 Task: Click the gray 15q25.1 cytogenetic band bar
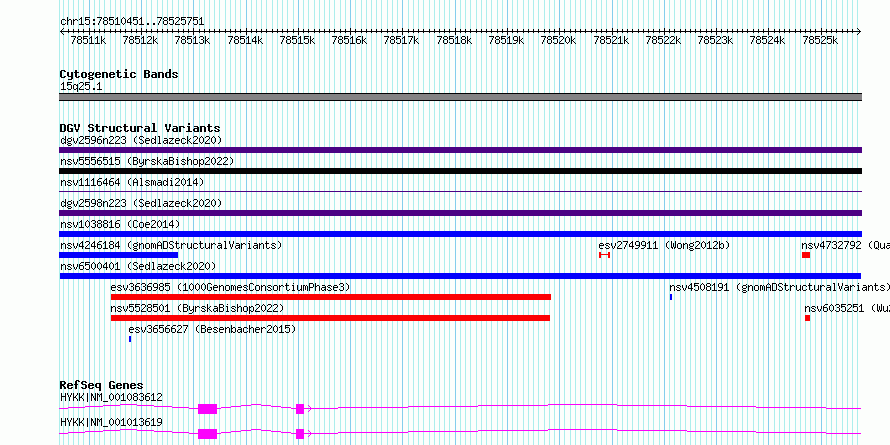pos(460,96)
